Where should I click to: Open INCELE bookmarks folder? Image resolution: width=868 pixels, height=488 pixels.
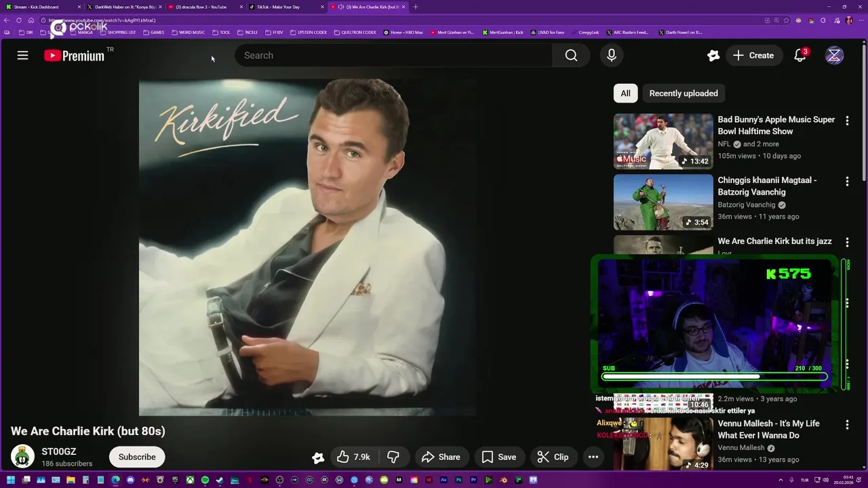tap(248, 33)
